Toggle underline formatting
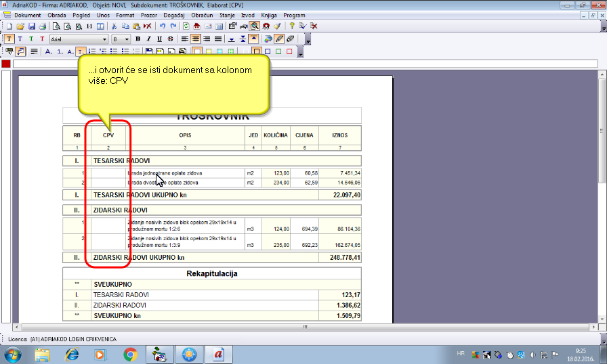 pos(159,39)
